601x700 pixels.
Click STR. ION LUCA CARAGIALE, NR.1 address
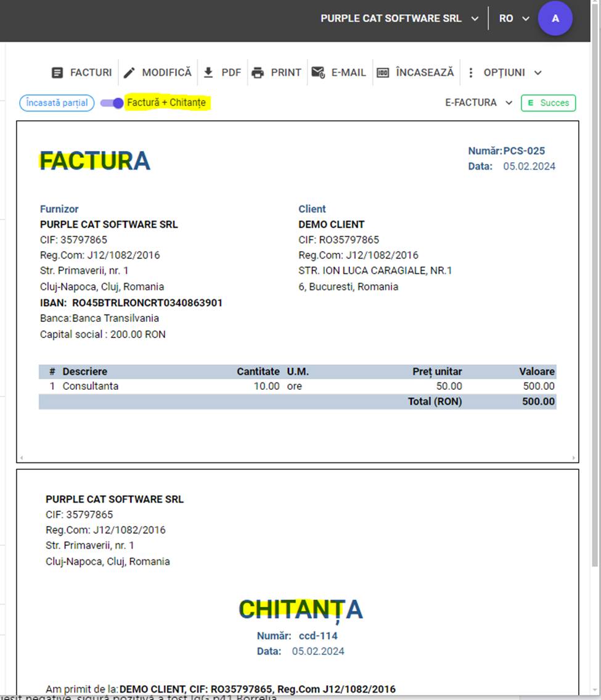[375, 271]
